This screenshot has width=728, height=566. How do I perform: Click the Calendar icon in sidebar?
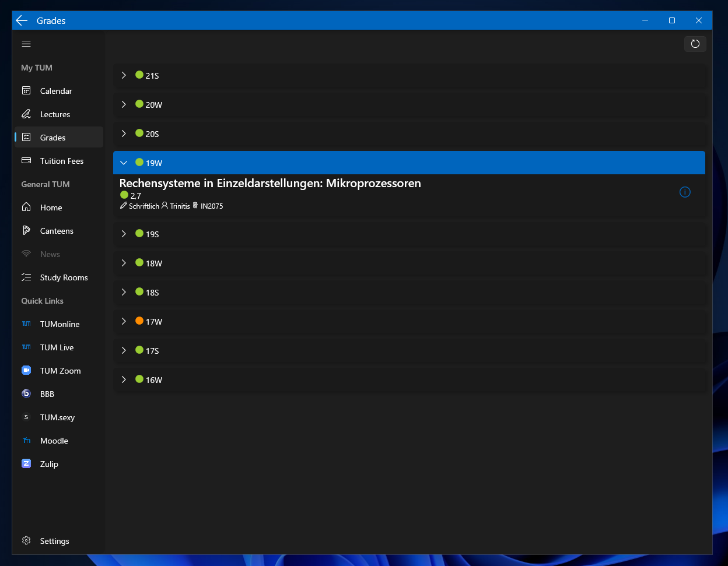[x=26, y=90]
